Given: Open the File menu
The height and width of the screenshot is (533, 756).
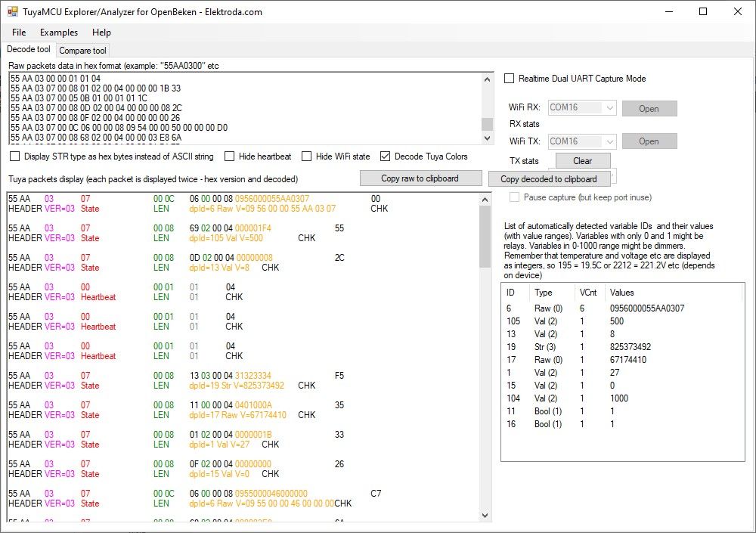Looking at the screenshot, I should [x=19, y=33].
